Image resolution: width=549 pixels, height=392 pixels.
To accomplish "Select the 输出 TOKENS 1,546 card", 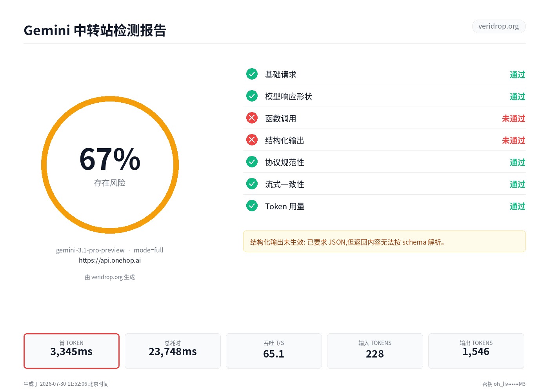I will tap(476, 351).
